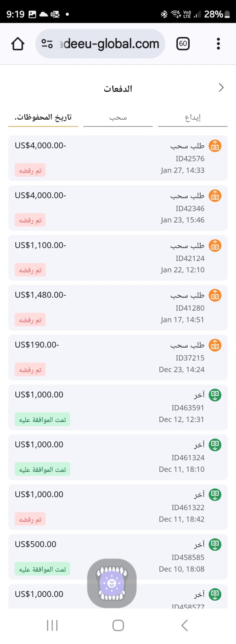The width and height of the screenshot is (236, 644).
Task: Open the browser three-dot menu
Action: pos(218,44)
